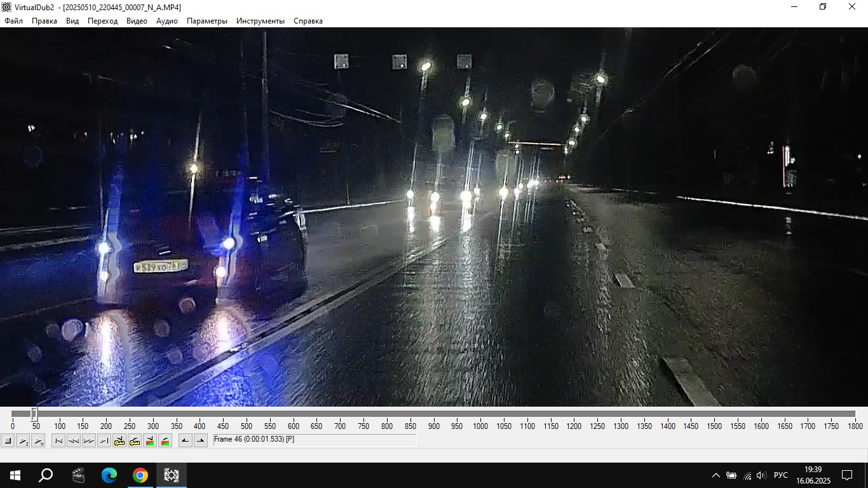The image size is (868, 488).
Task: Click the Stop playback button
Action: (8, 440)
